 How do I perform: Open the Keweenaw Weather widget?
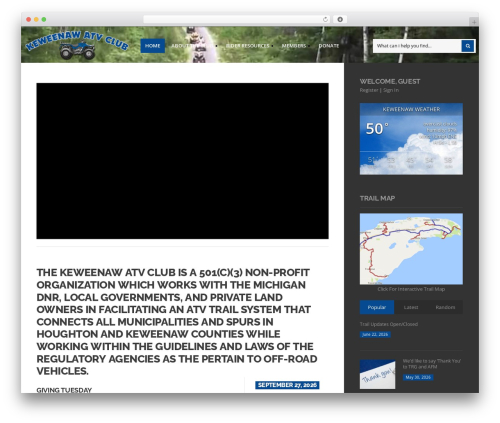411,139
